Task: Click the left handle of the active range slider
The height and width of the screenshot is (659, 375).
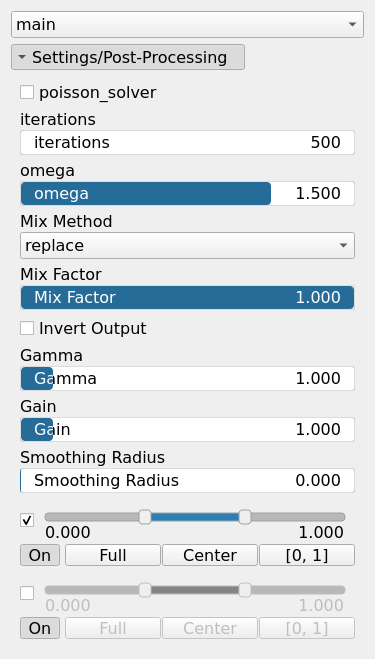Action: pos(145,517)
